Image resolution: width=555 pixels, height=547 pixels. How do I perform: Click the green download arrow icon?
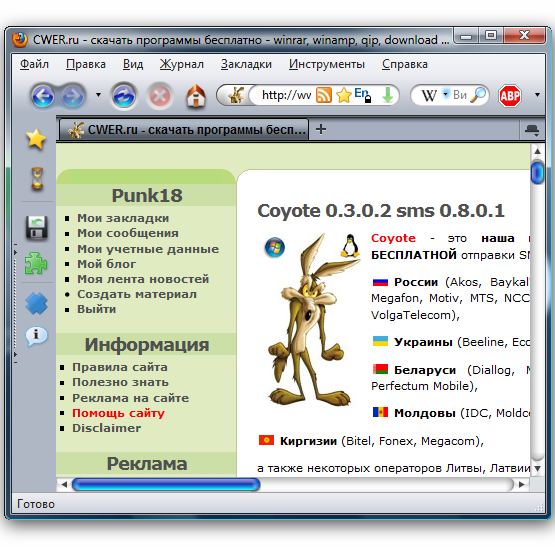click(388, 95)
